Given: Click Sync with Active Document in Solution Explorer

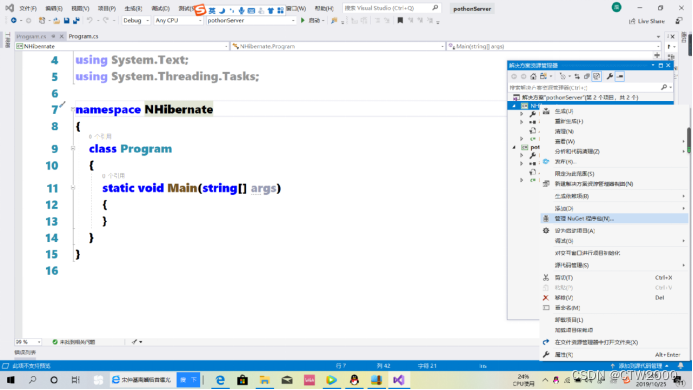Looking at the screenshot, I should (x=577, y=76).
